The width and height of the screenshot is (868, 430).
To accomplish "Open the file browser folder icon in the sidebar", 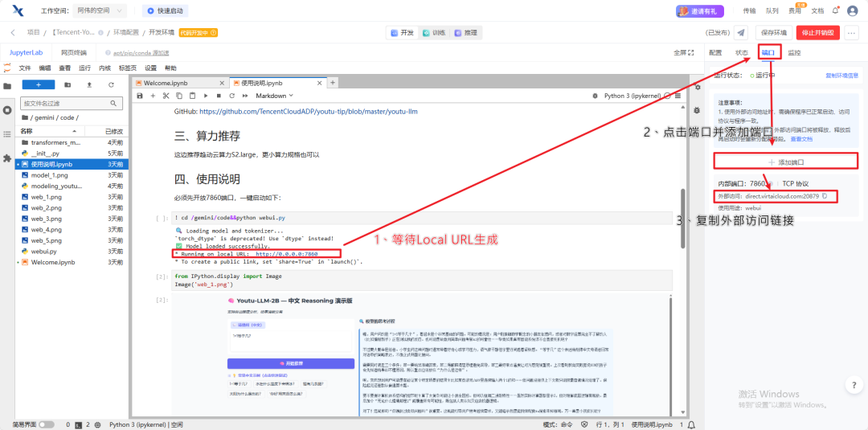I will click(x=7, y=86).
